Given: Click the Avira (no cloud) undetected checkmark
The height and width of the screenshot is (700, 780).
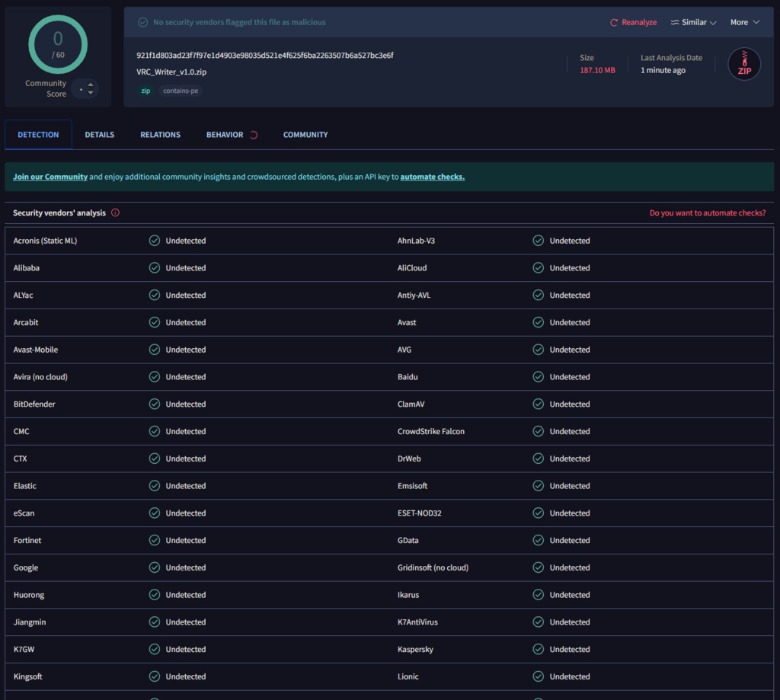Looking at the screenshot, I should click(x=155, y=376).
